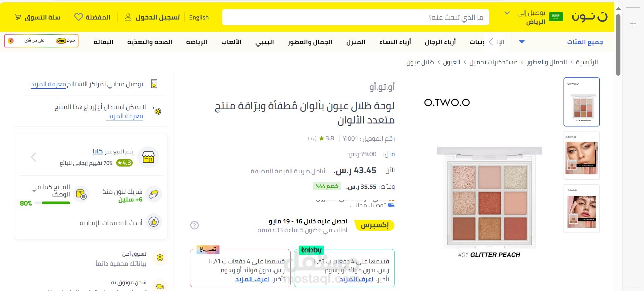The image size is (644, 291).
Task: Click the Noon partner handshake icon
Action: pos(154,194)
